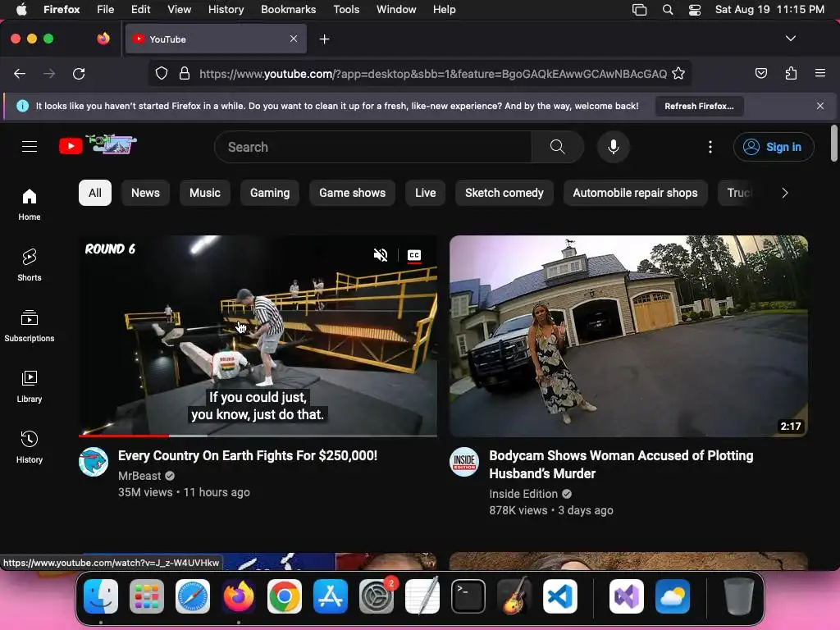Image resolution: width=840 pixels, height=630 pixels.
Task: Open the MrBeast video preview thumbnail
Action: [258, 336]
